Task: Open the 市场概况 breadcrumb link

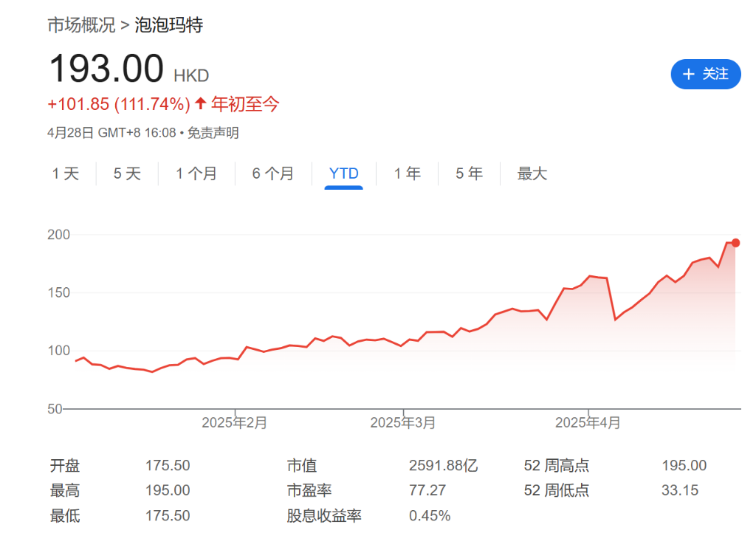Action: (x=81, y=25)
